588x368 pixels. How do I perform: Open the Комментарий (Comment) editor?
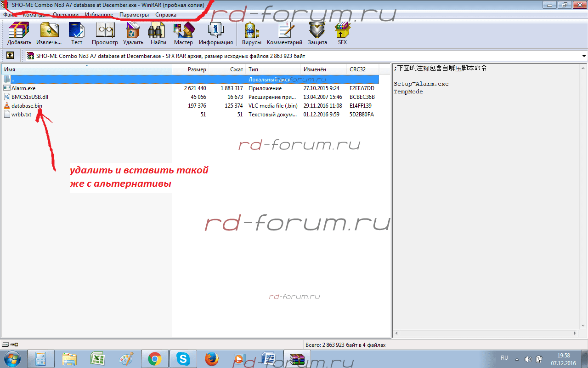(x=284, y=34)
